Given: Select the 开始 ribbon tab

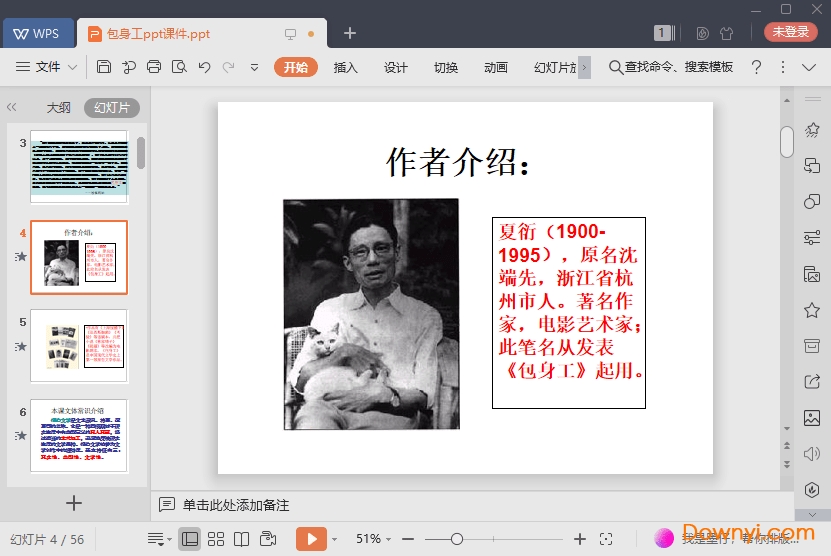Looking at the screenshot, I should click(296, 67).
